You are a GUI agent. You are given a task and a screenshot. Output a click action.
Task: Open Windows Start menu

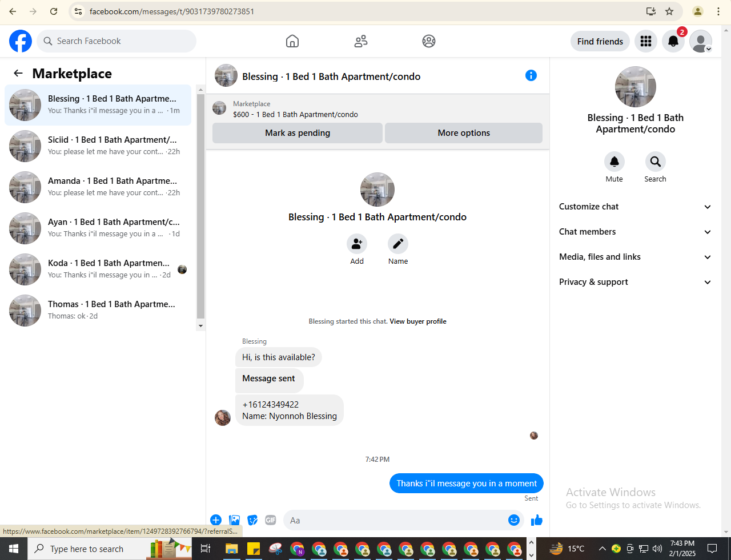(x=14, y=549)
